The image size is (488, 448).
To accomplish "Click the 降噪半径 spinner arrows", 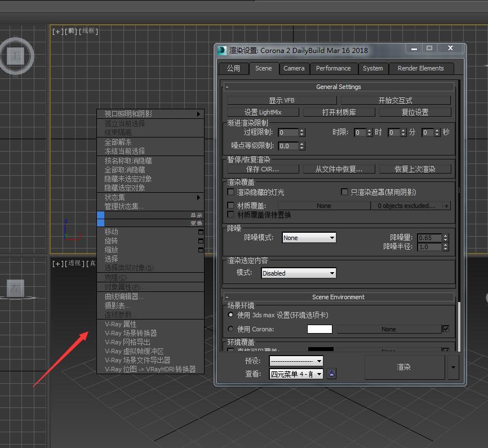I will [x=445, y=247].
